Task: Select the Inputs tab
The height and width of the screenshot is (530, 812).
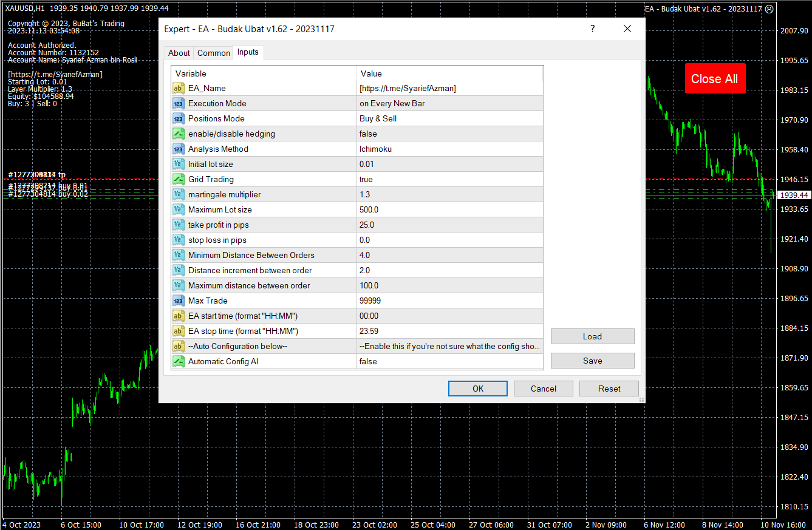Action: (248, 52)
